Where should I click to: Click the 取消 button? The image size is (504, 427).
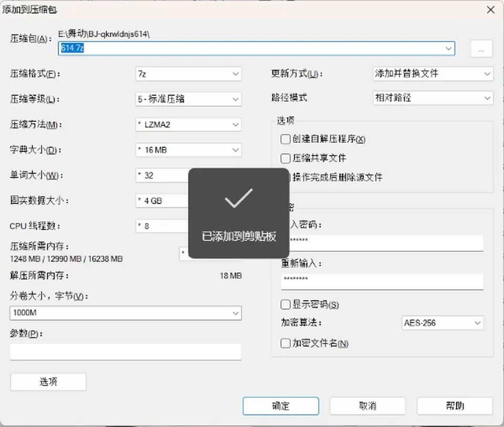[367, 406]
